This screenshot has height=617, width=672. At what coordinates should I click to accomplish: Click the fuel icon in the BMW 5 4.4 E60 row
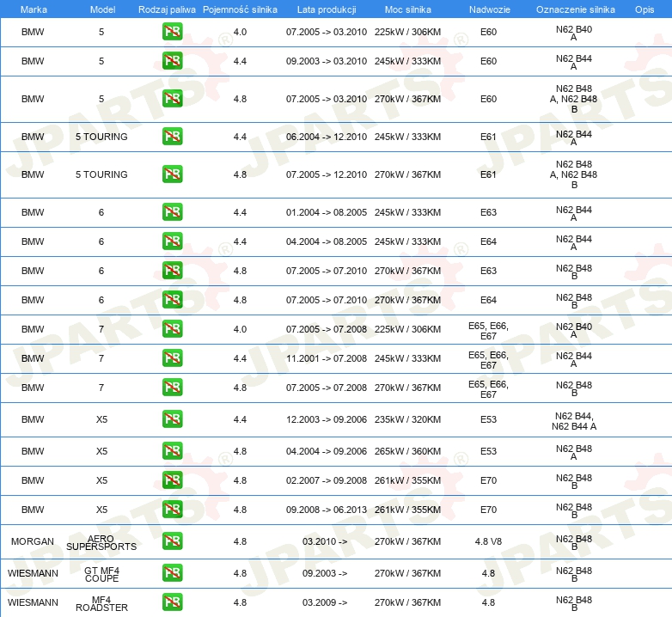[x=172, y=61]
